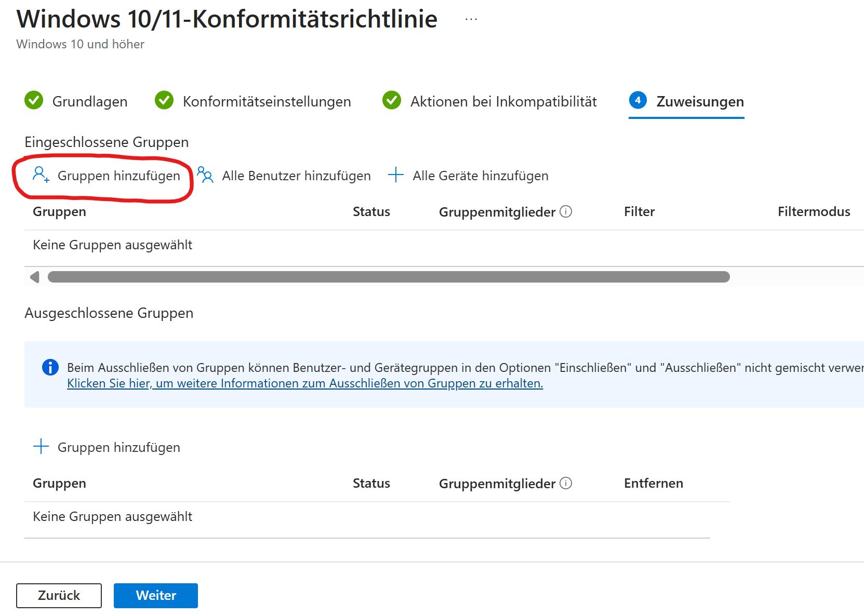Click Alle Geräte hinzufügen text
Image resolution: width=864 pixels, height=616 pixels.
click(x=480, y=176)
